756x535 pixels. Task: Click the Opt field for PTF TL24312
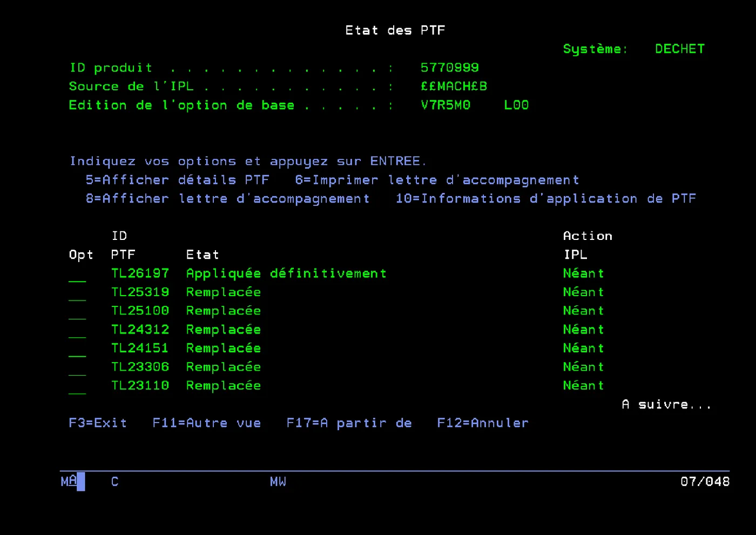click(77, 330)
